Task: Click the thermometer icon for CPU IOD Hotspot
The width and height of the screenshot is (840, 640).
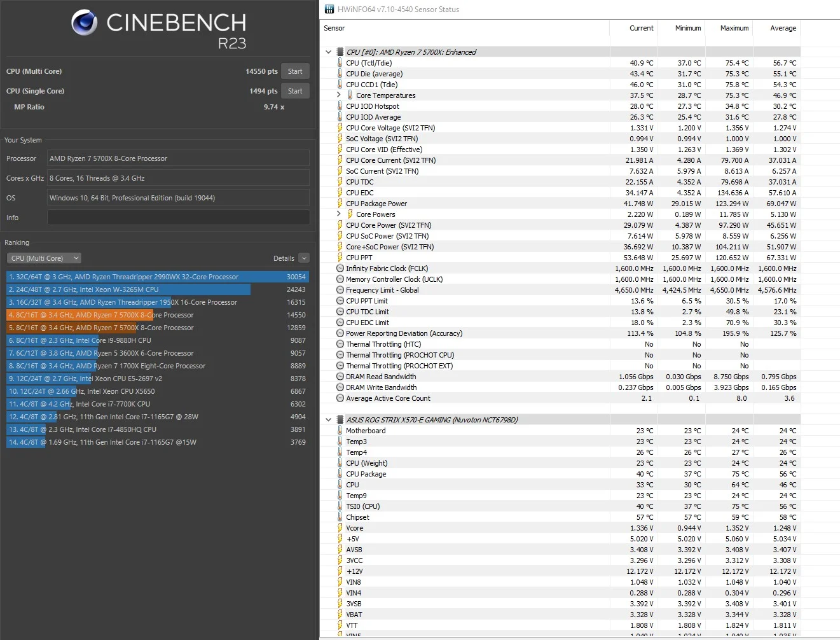Action: point(340,106)
